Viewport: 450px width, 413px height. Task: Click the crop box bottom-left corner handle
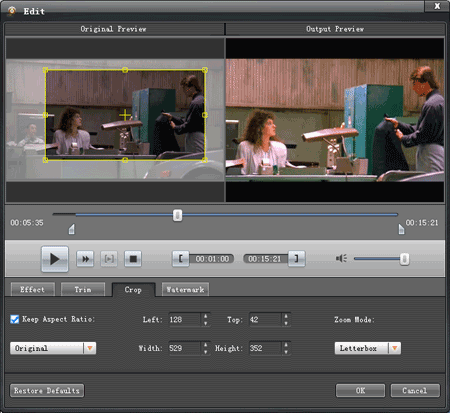tap(46, 160)
